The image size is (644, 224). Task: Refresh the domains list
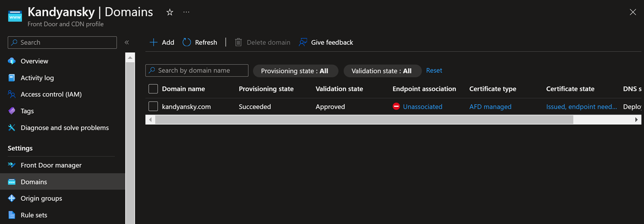pos(200,42)
